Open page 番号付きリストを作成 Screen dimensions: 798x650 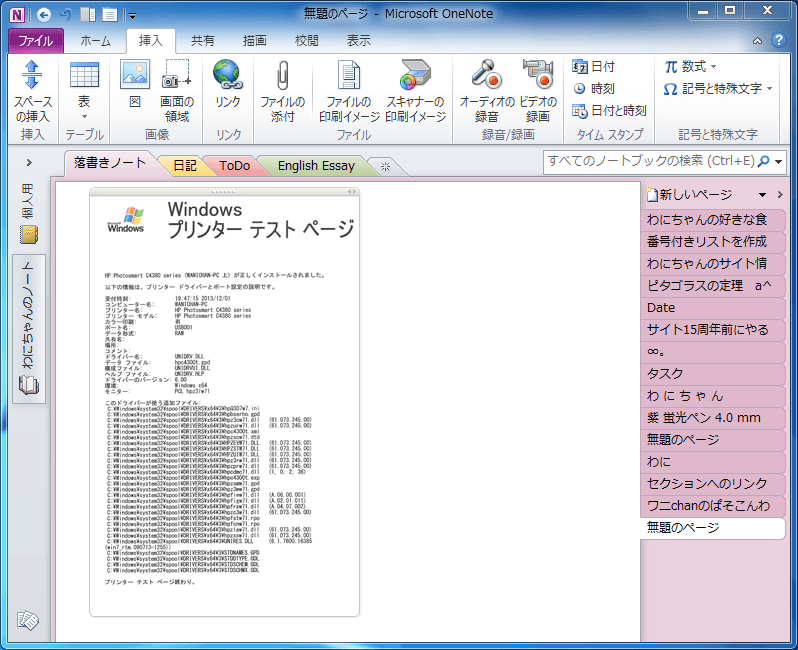click(712, 242)
